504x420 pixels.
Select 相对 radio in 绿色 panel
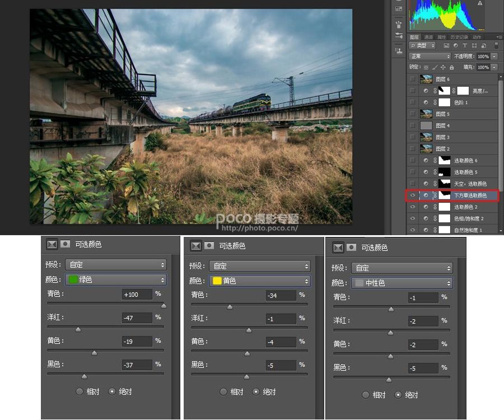[80, 391]
